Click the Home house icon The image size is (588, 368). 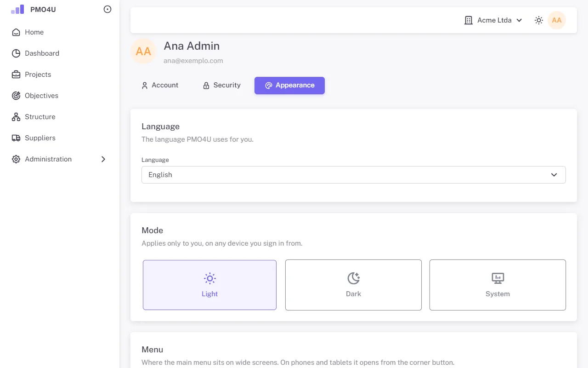[x=16, y=32]
